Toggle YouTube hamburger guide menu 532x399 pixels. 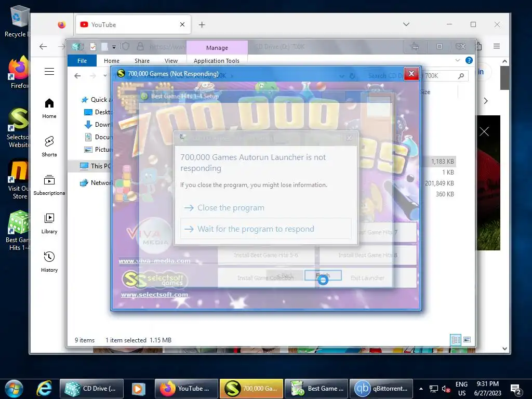49,71
